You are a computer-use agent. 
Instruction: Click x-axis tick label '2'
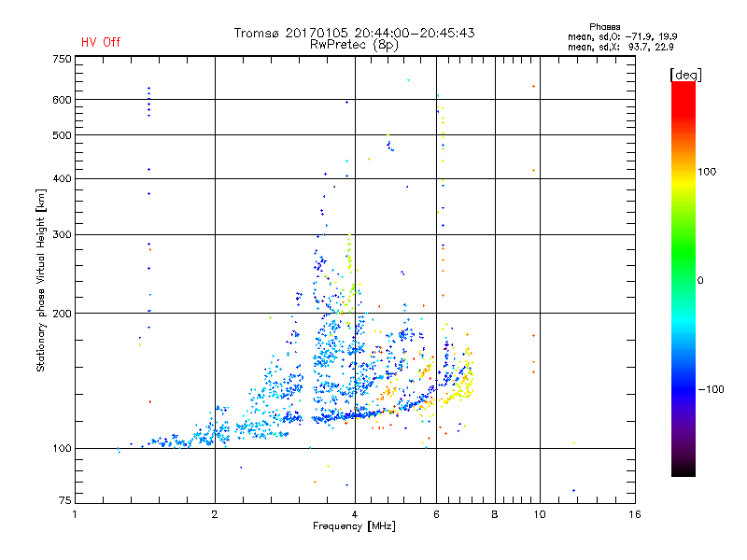[215, 514]
